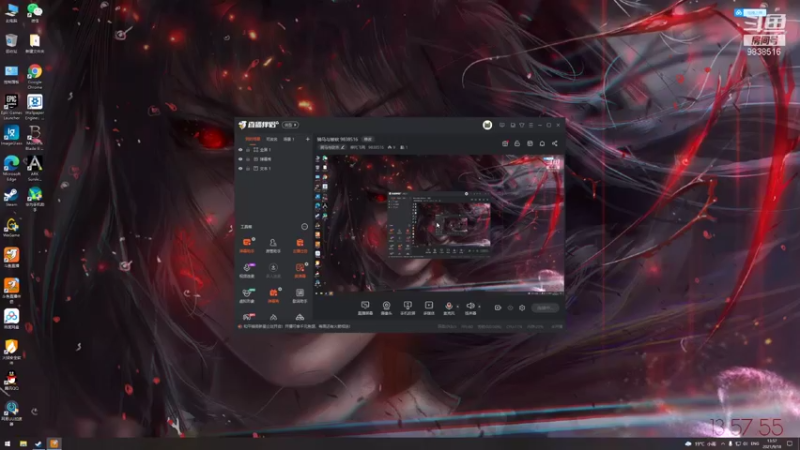800x450 pixels.
Task: Click the room number 9838516 in app header
Action: pyautogui.click(x=376, y=147)
